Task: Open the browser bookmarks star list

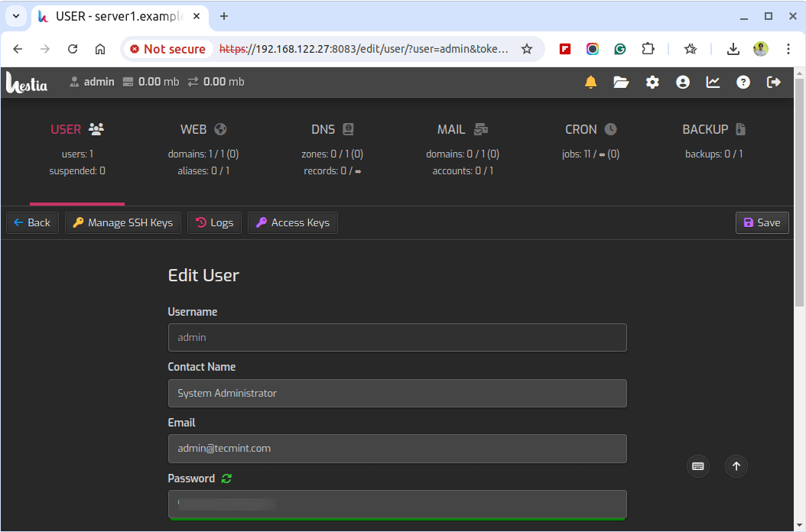Action: [691, 49]
